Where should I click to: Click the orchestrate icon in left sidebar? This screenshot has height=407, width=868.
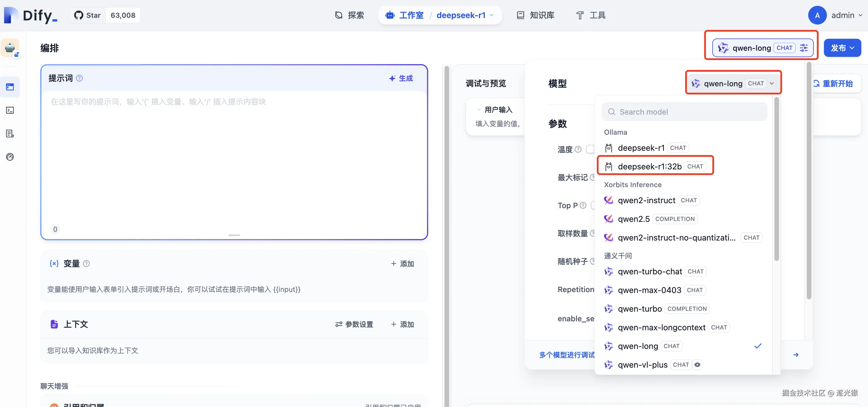click(10, 87)
